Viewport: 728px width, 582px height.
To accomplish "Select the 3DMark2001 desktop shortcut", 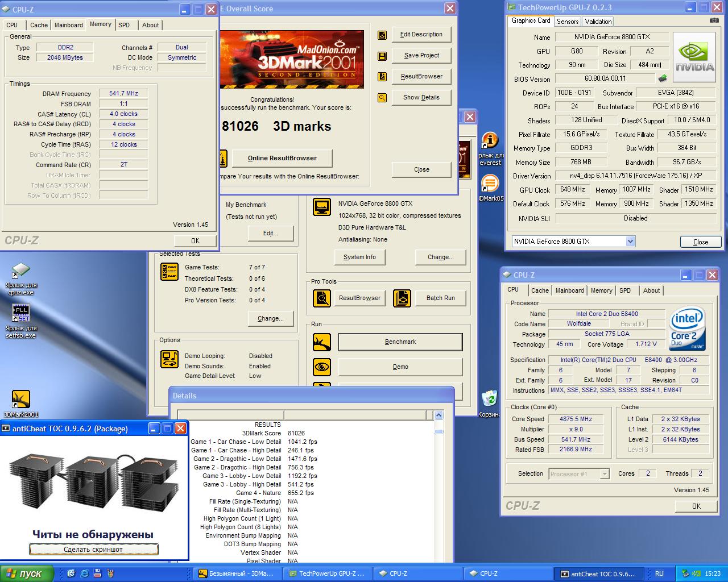I will click(21, 404).
